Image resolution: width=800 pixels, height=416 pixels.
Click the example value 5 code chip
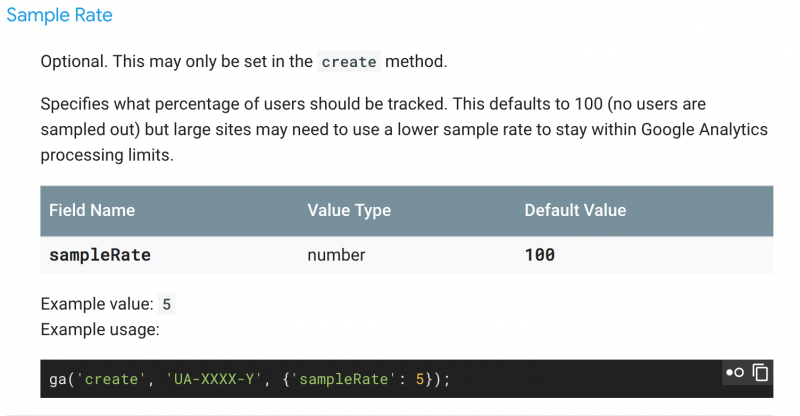[x=168, y=304]
